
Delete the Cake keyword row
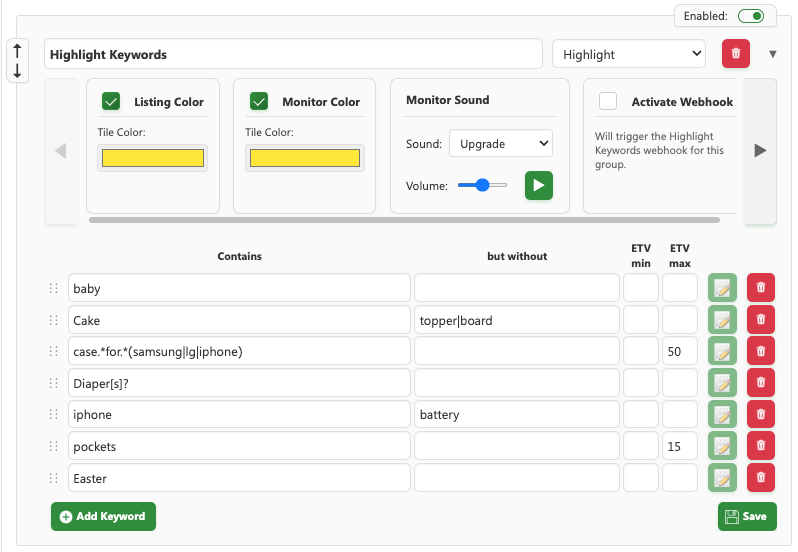point(760,320)
